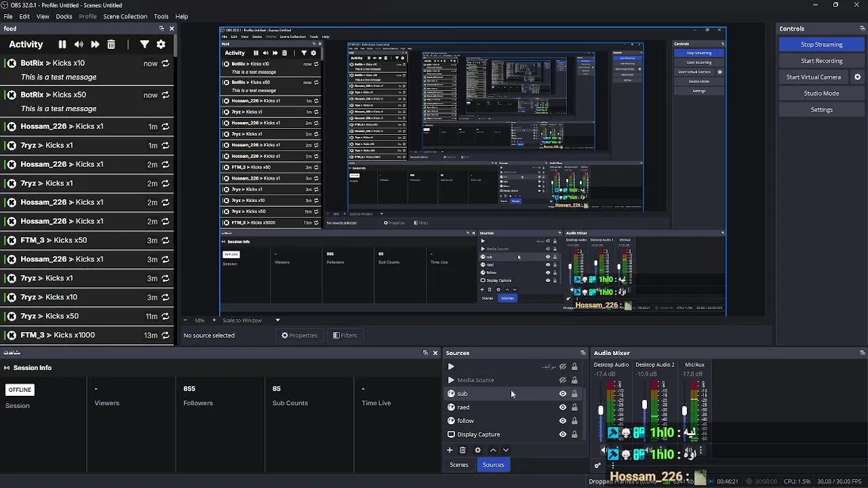The image size is (868, 488).
Task: Enable Studio Mode
Action: (x=821, y=94)
